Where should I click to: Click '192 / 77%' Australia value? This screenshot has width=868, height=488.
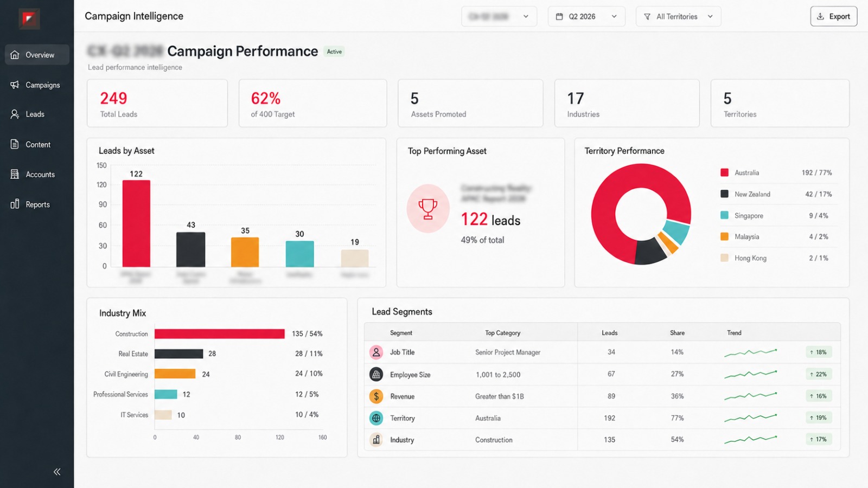point(816,172)
